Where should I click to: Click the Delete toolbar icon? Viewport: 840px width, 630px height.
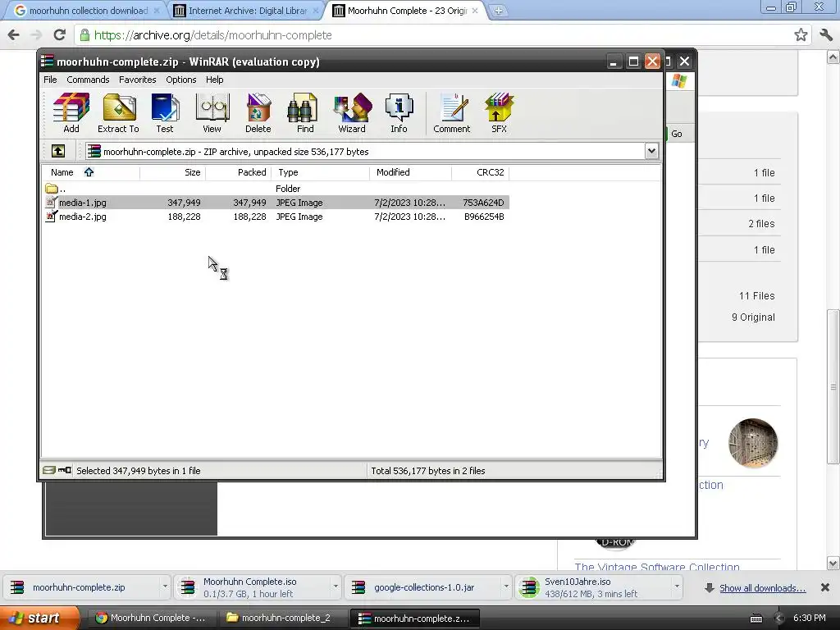[x=258, y=112]
